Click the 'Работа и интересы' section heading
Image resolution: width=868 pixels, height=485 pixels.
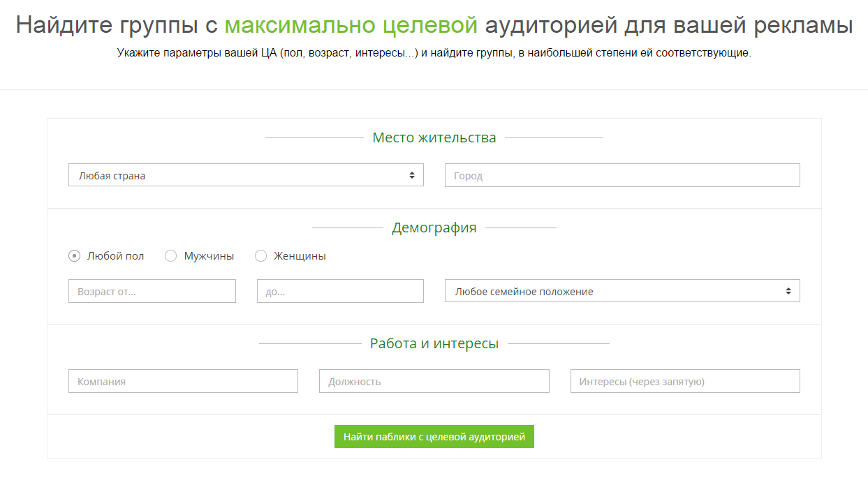(434, 343)
